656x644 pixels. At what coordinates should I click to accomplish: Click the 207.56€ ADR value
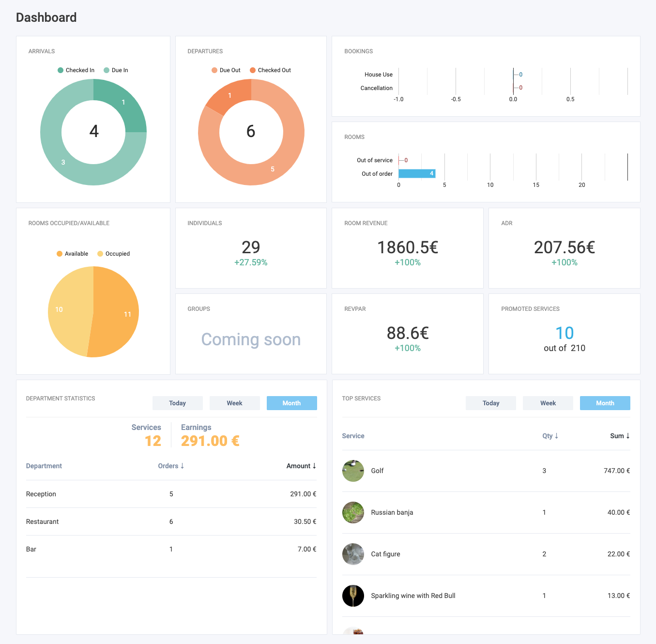tap(564, 247)
